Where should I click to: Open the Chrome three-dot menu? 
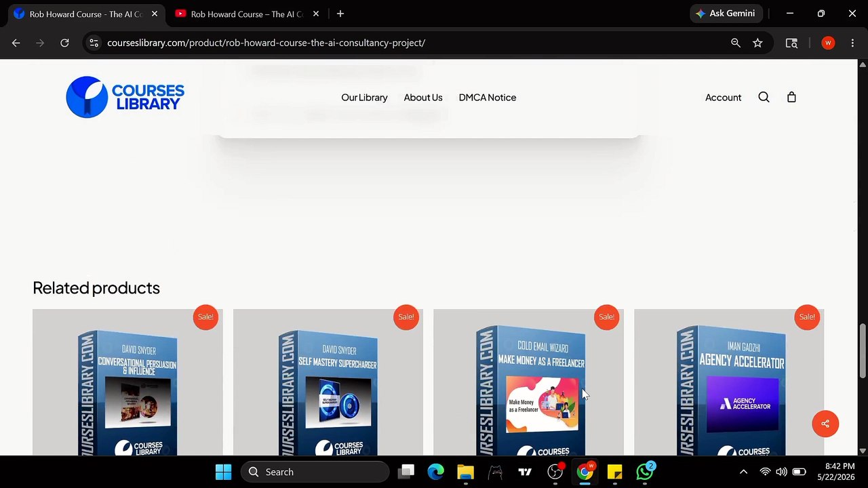point(852,43)
